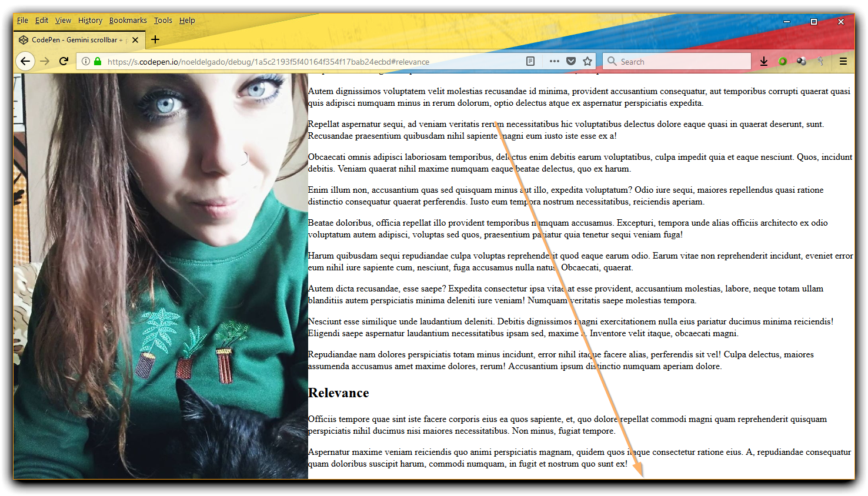Reload the current page

click(x=64, y=61)
